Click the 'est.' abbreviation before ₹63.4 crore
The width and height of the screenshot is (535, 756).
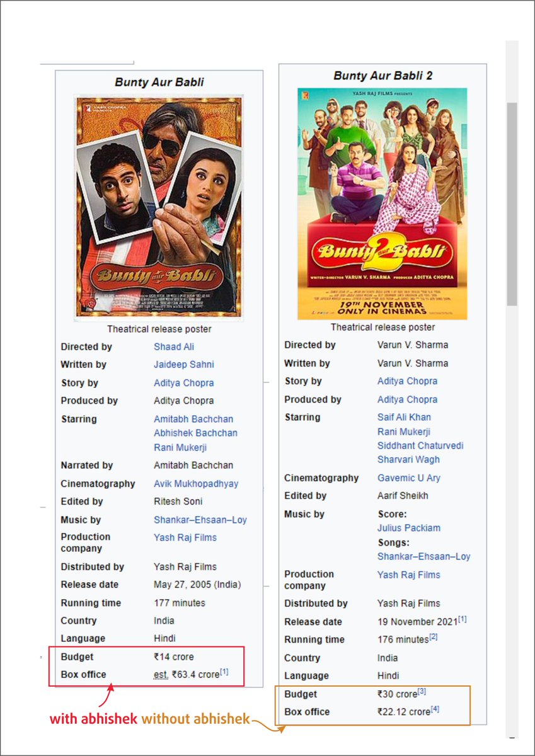coord(161,675)
